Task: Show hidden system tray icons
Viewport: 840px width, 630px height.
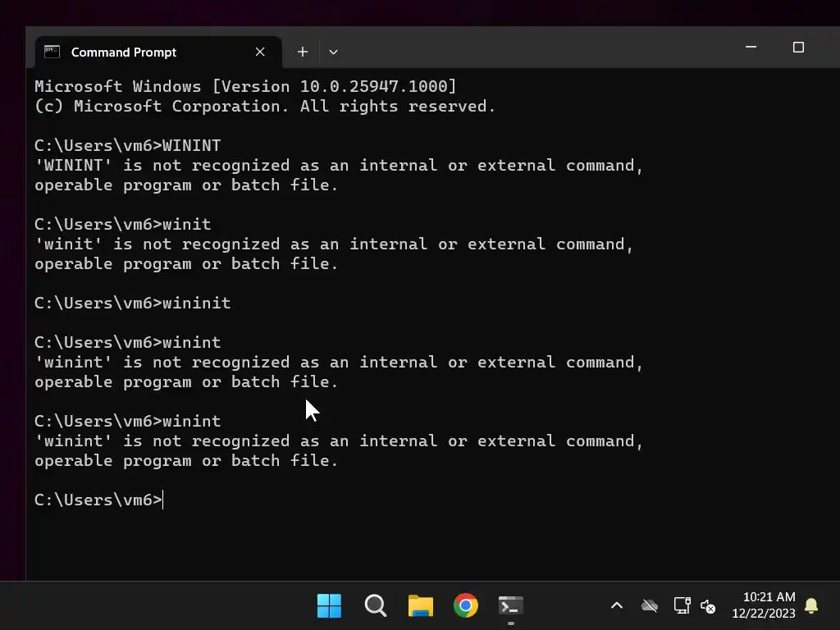Action: 617,606
